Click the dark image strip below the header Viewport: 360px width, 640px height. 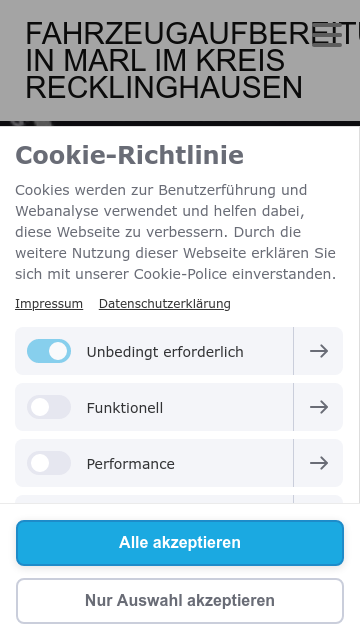pos(180,123)
